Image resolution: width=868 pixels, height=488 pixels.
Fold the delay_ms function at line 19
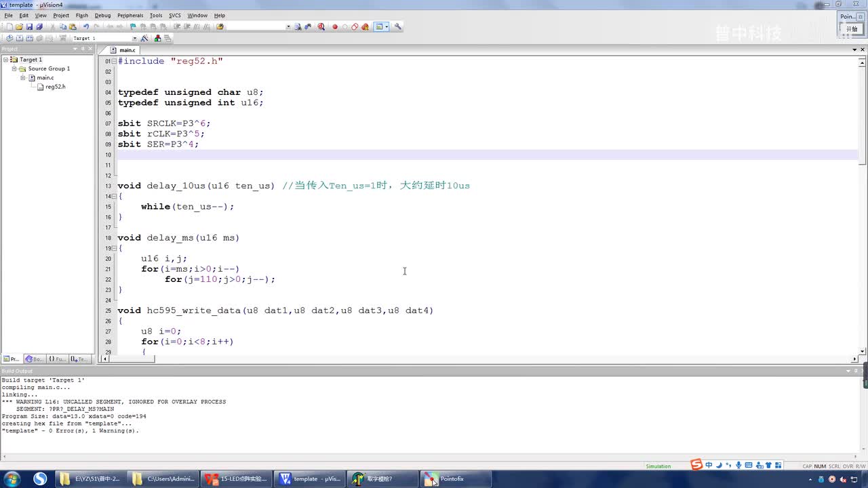[113, 249]
